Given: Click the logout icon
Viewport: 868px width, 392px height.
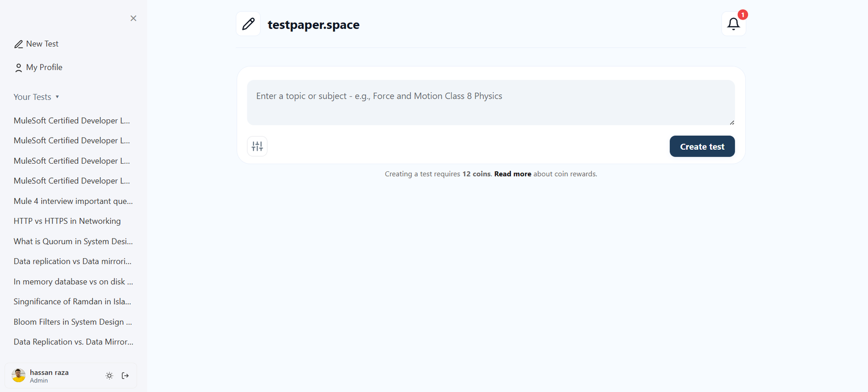Looking at the screenshot, I should (125, 376).
